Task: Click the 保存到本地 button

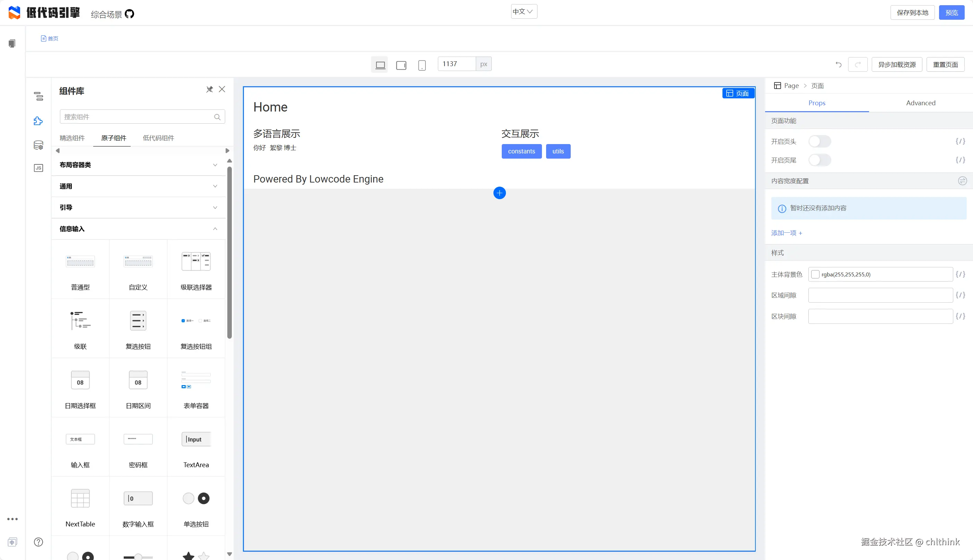Action: pos(912,13)
